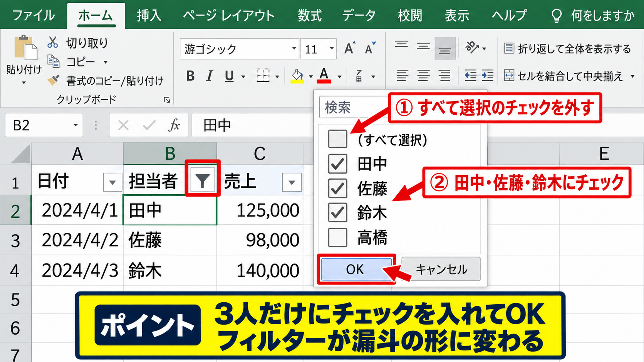Align text left
Image resolution: width=644 pixels, height=362 pixels.
click(402, 75)
